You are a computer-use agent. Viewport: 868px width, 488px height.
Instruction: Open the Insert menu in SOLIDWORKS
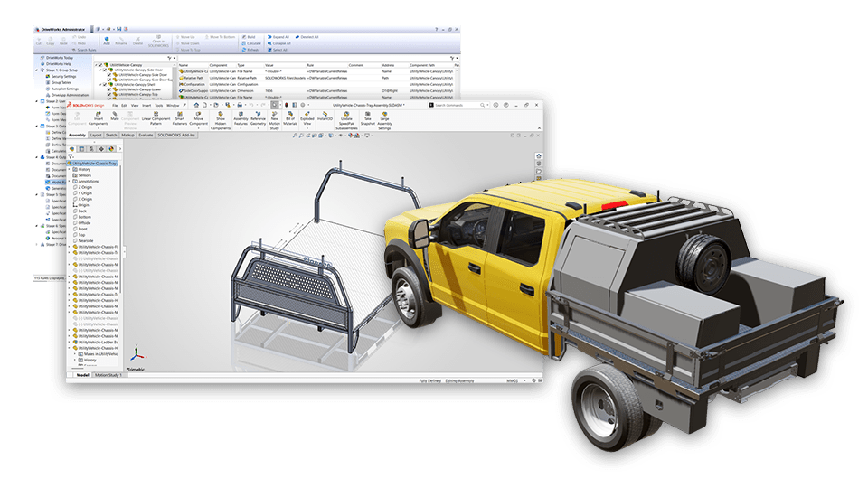(x=145, y=105)
